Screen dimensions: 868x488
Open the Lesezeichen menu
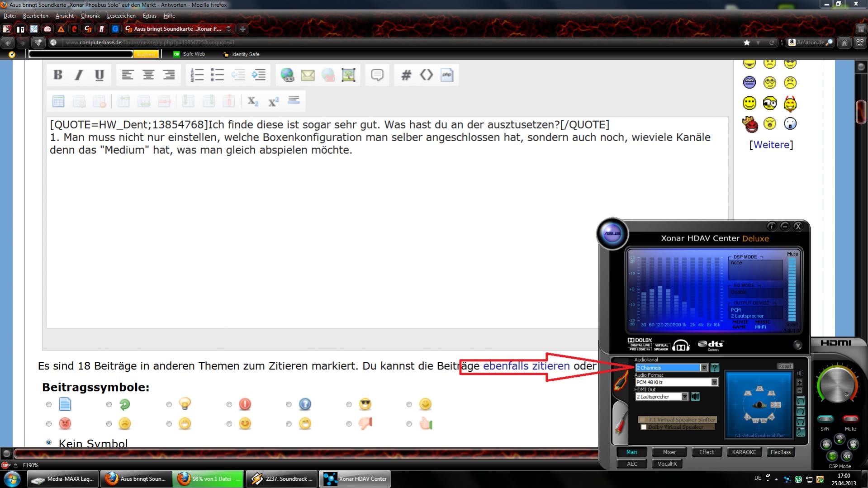point(121,16)
